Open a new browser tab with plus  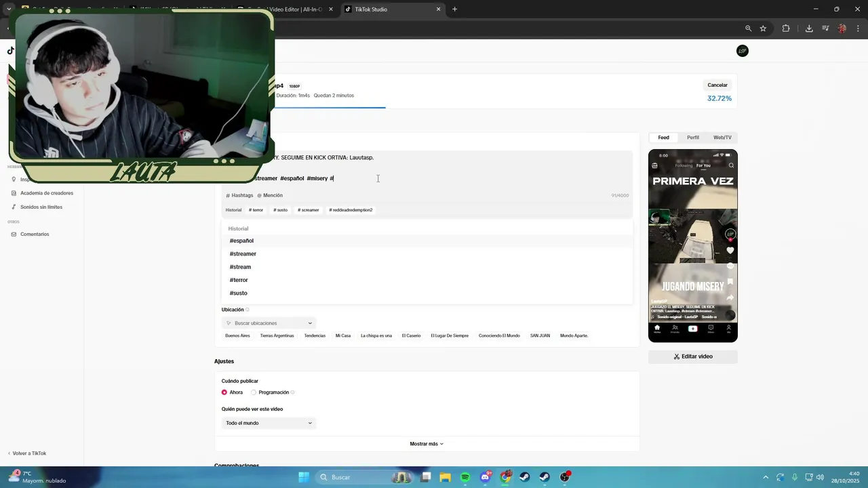click(x=454, y=9)
